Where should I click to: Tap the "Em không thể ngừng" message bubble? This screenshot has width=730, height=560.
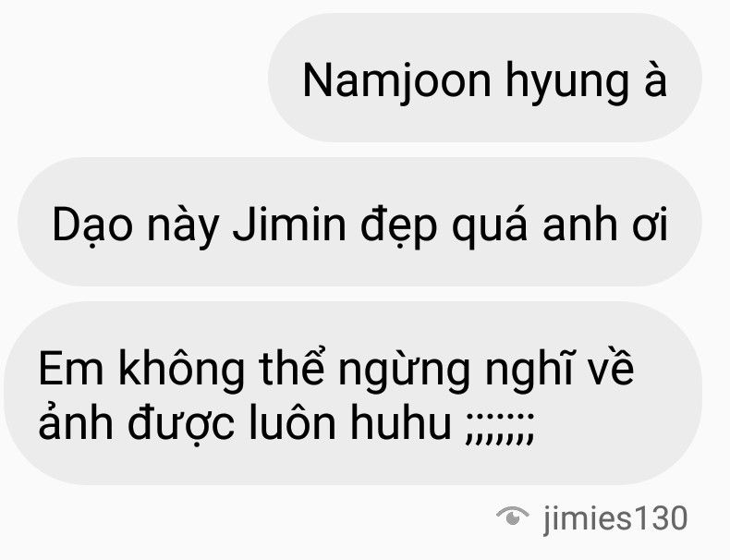tap(352, 394)
